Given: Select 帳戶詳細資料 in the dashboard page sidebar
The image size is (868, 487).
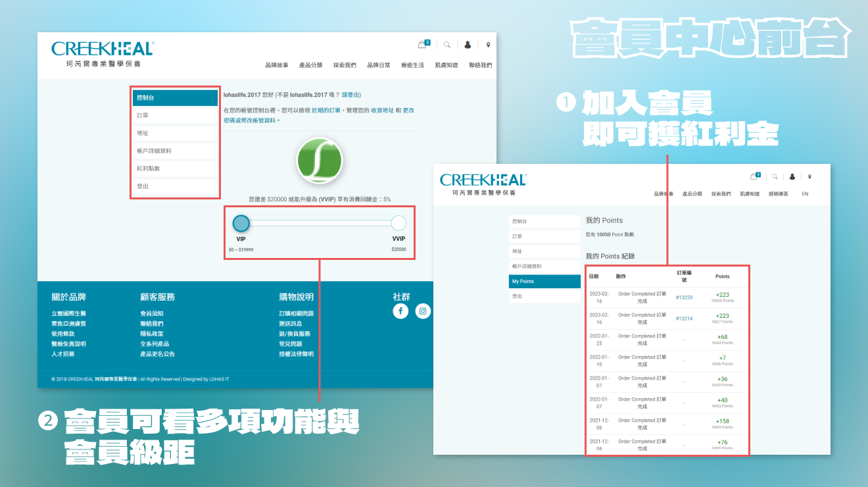Looking at the screenshot, I should click(175, 151).
